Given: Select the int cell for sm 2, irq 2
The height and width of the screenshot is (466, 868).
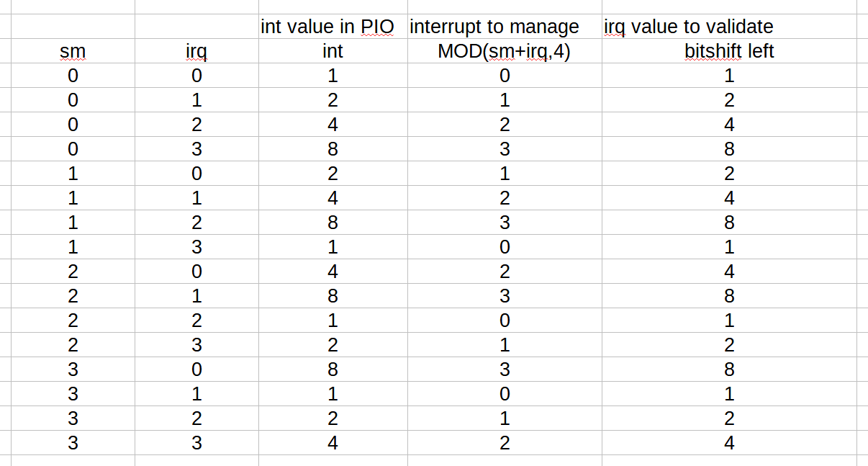Looking at the screenshot, I should (x=333, y=321).
